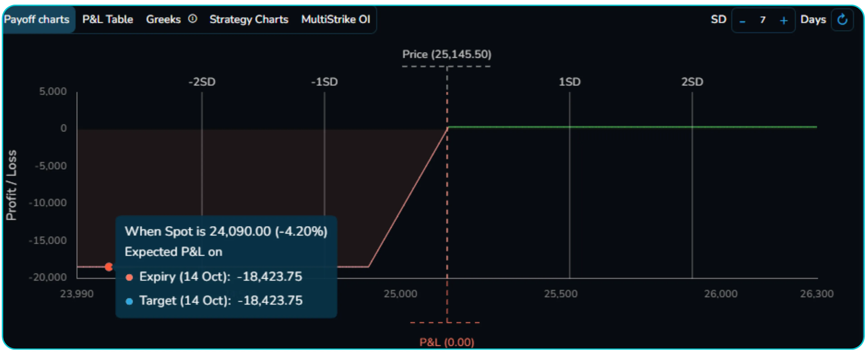Decrease SD days with minus button
This screenshot has width=868, height=352.
click(x=742, y=21)
